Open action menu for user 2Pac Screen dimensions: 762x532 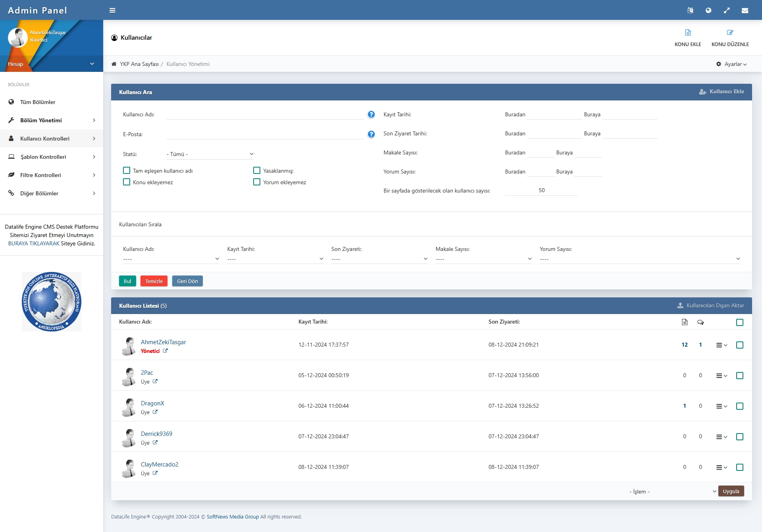(721, 376)
